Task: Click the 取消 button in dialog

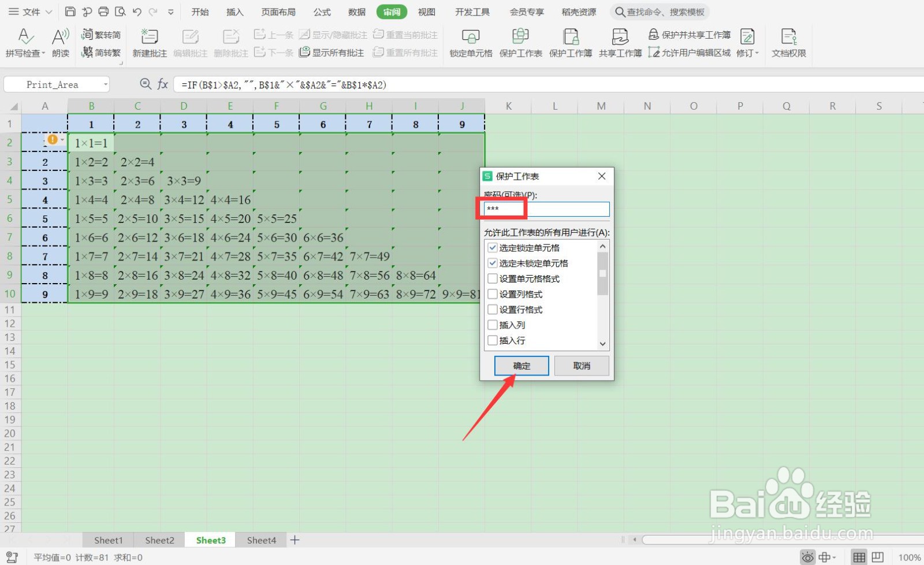Action: [x=582, y=366]
